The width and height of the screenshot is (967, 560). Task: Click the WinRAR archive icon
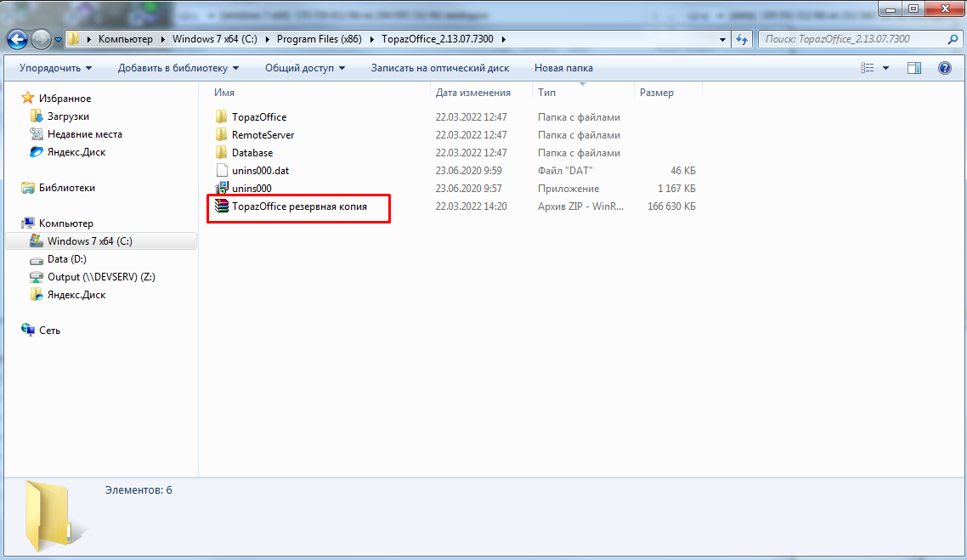coord(222,206)
